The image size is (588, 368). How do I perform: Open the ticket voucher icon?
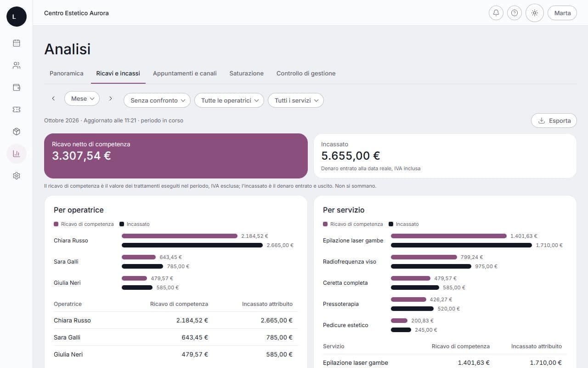point(17,109)
